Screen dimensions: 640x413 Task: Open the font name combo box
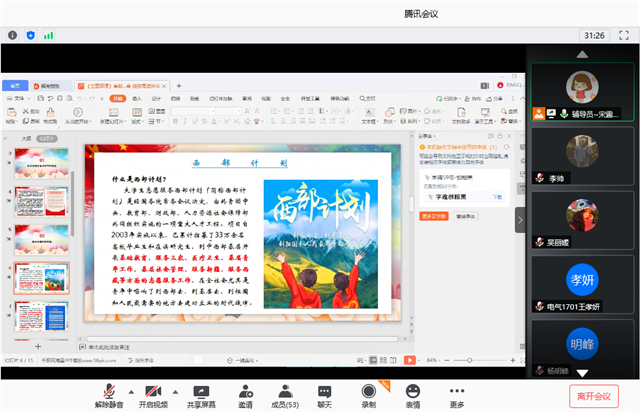point(193,111)
